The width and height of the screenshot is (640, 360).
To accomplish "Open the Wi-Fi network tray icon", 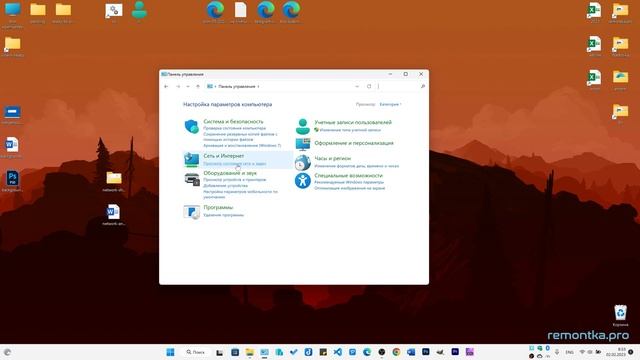I will pyautogui.click(x=582, y=352).
